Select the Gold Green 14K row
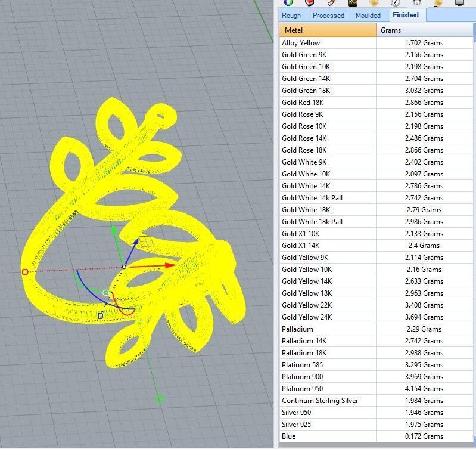 click(x=376, y=78)
